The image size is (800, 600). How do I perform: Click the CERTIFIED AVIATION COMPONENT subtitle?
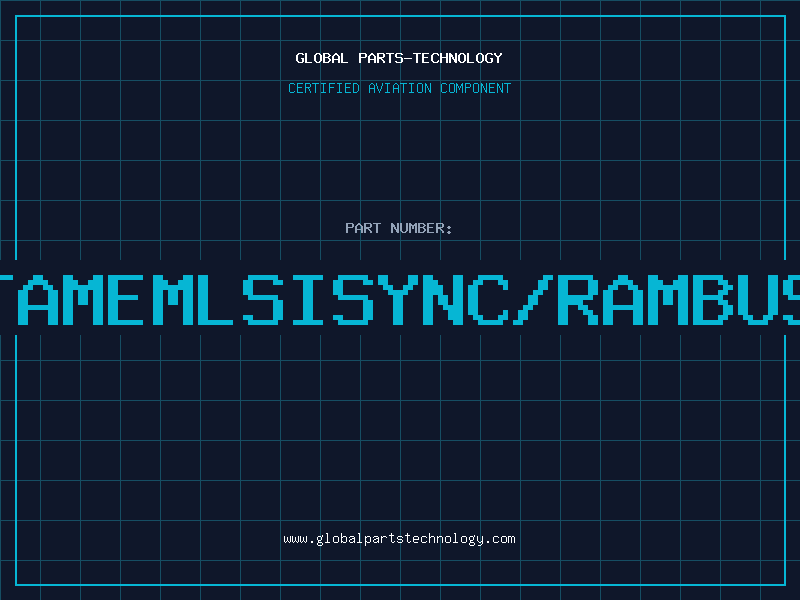coord(399,88)
